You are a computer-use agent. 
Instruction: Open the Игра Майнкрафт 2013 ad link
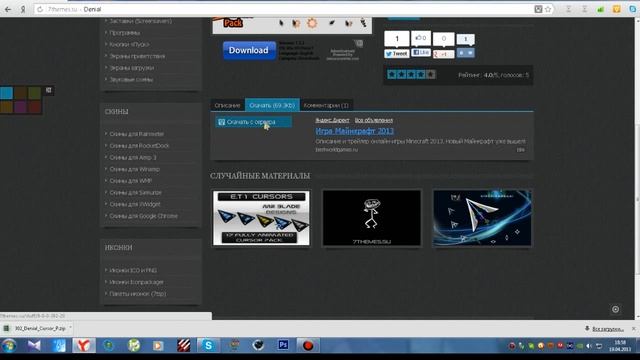(354, 131)
